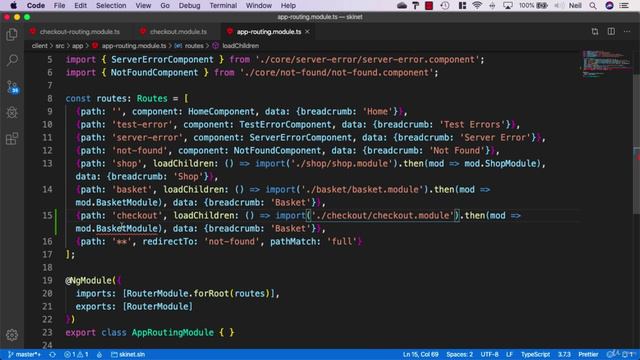Click the src breadcrumb segment

pyautogui.click(x=60, y=46)
